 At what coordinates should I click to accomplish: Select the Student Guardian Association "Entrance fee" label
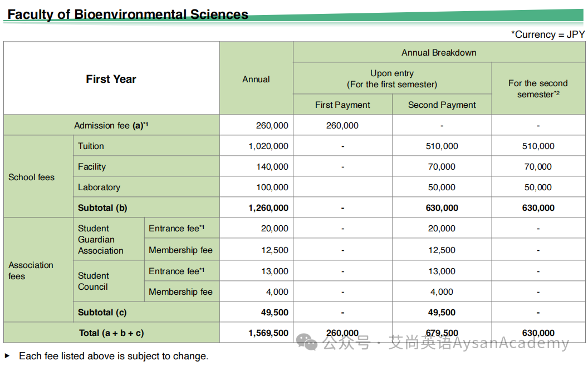point(177,229)
